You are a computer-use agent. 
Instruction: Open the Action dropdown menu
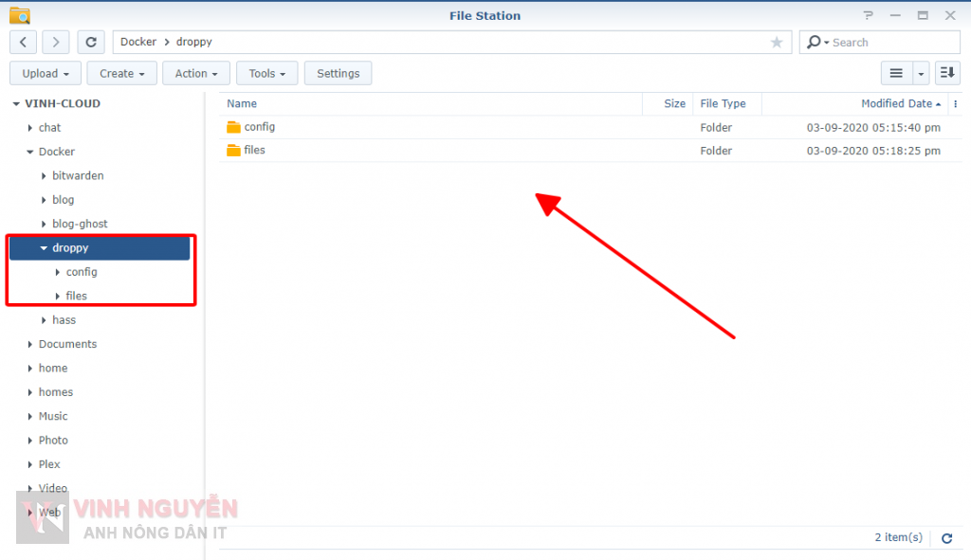tap(196, 73)
